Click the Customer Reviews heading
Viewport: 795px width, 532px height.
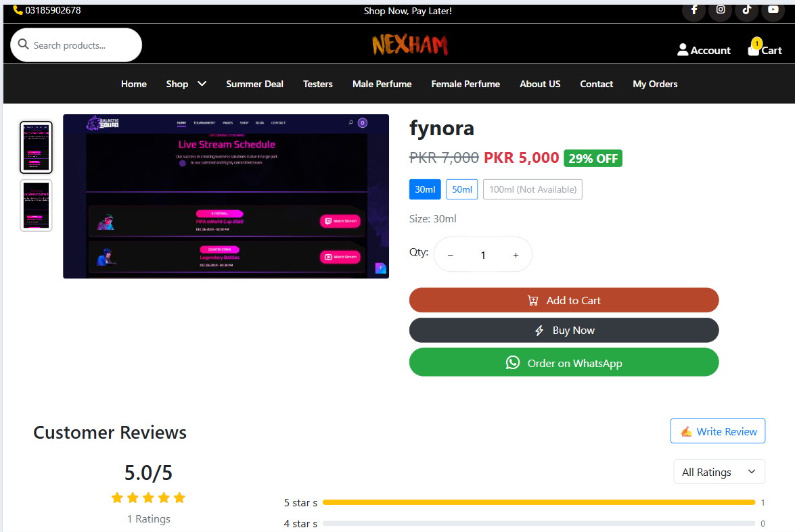coord(110,432)
